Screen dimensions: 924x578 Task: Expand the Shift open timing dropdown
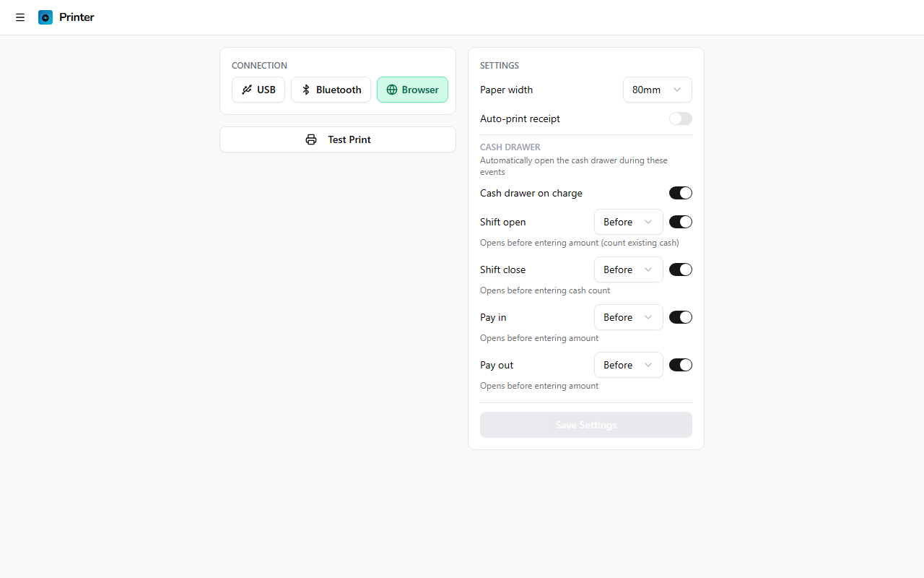click(628, 222)
